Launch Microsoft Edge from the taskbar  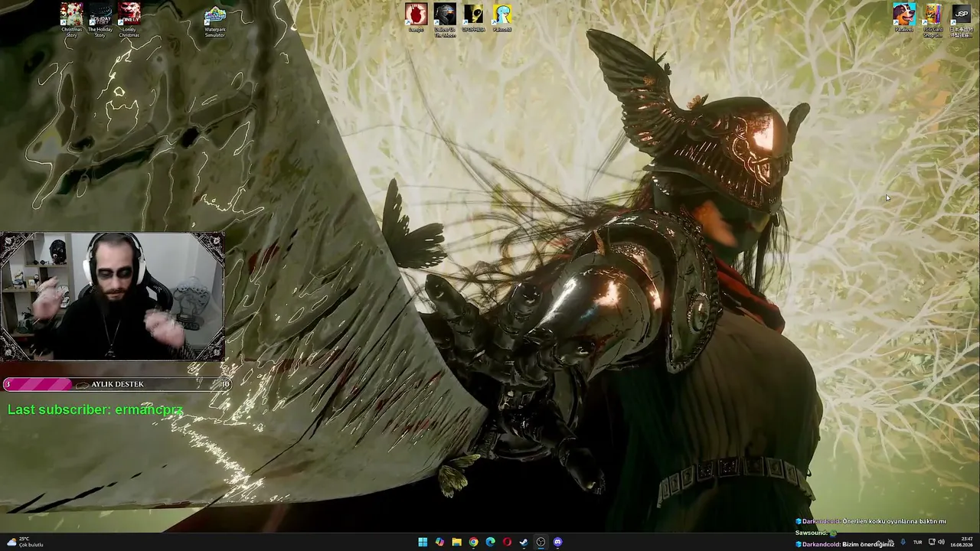pos(490,542)
